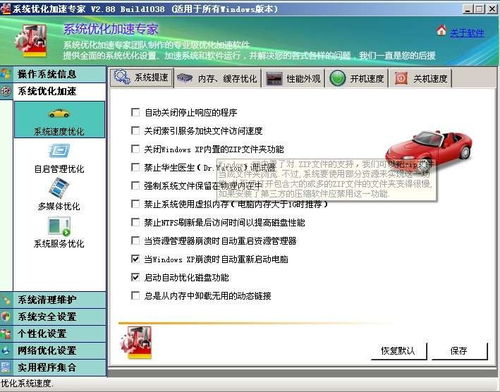The height and width of the screenshot is (392, 500).
Task: Click the 恢复默认 button
Action: pyautogui.click(x=398, y=351)
